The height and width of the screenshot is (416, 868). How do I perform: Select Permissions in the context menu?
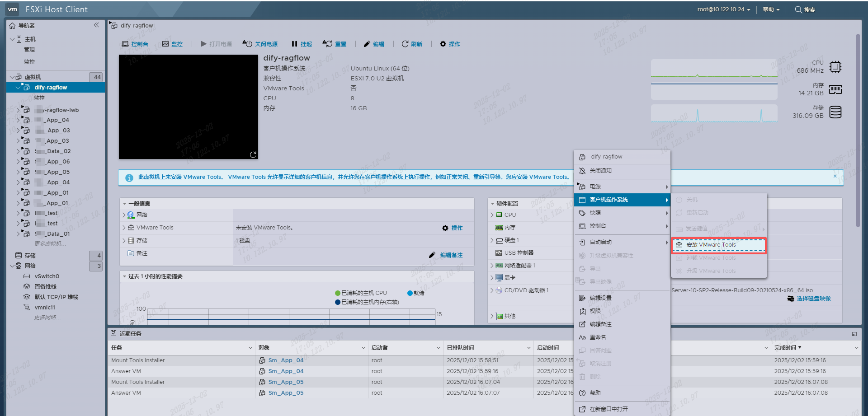coord(622,311)
